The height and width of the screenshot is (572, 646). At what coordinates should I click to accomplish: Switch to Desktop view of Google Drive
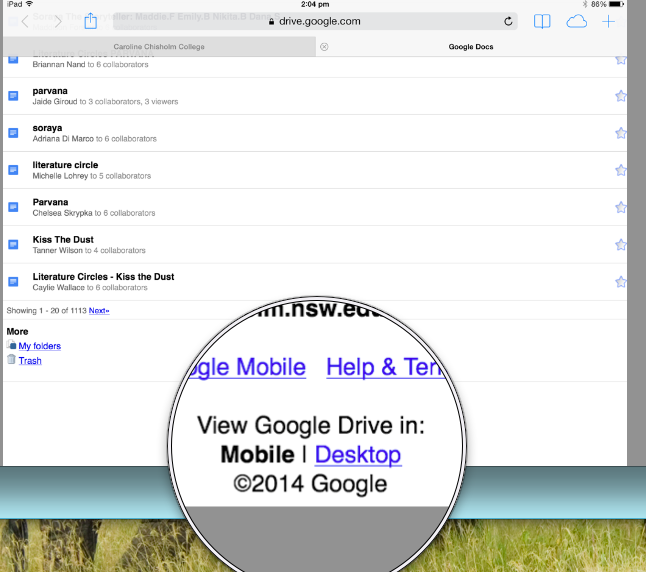tap(358, 455)
